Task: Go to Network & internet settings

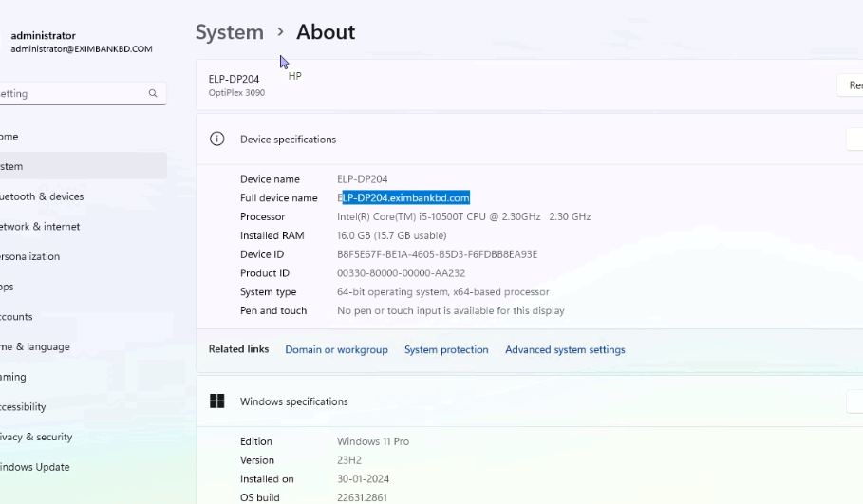Action: pos(41,227)
